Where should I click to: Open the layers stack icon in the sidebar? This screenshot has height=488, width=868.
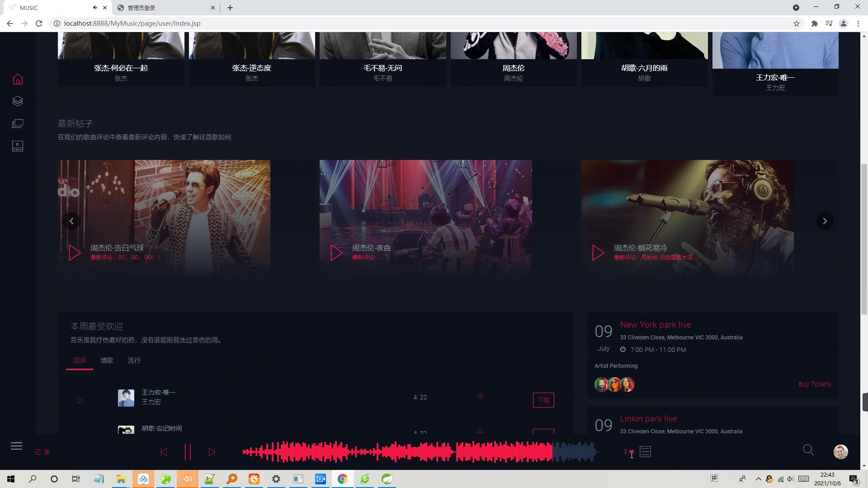(18, 101)
